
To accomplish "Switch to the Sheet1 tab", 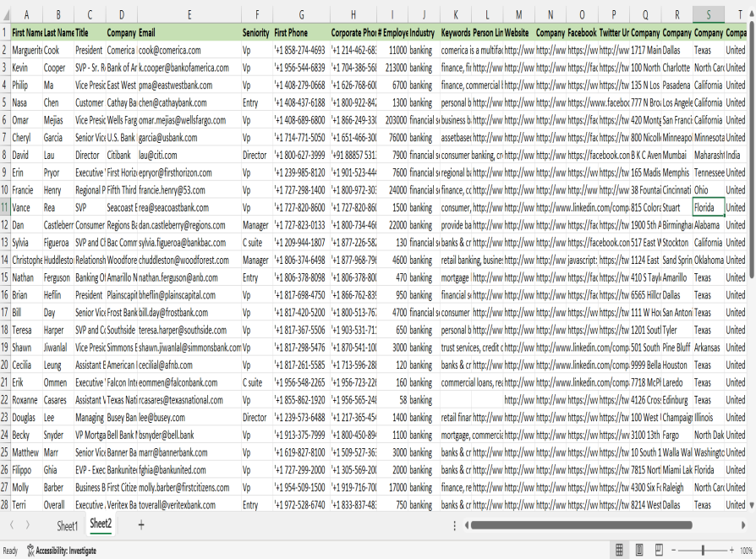I will [67, 526].
